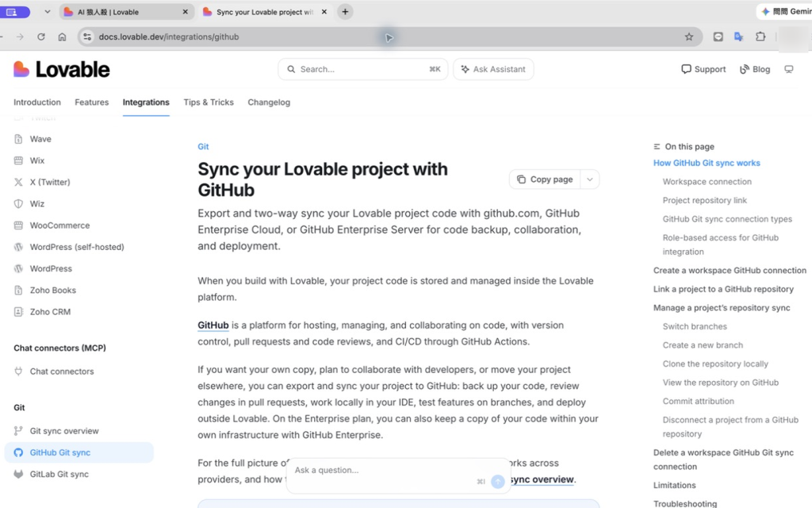Send the question with arrow button
812x508 pixels.
498,482
